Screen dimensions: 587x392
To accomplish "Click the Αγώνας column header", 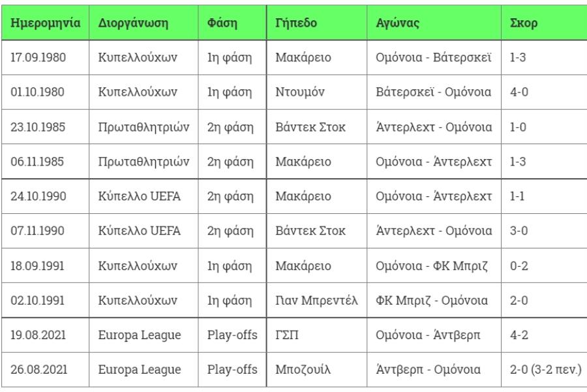I will click(434, 23).
